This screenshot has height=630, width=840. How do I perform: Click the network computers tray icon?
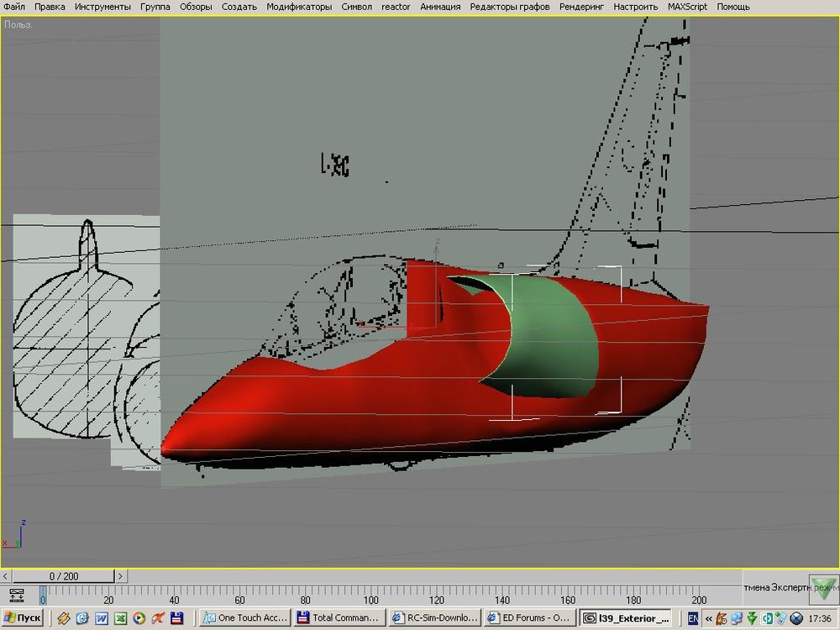[x=737, y=618]
